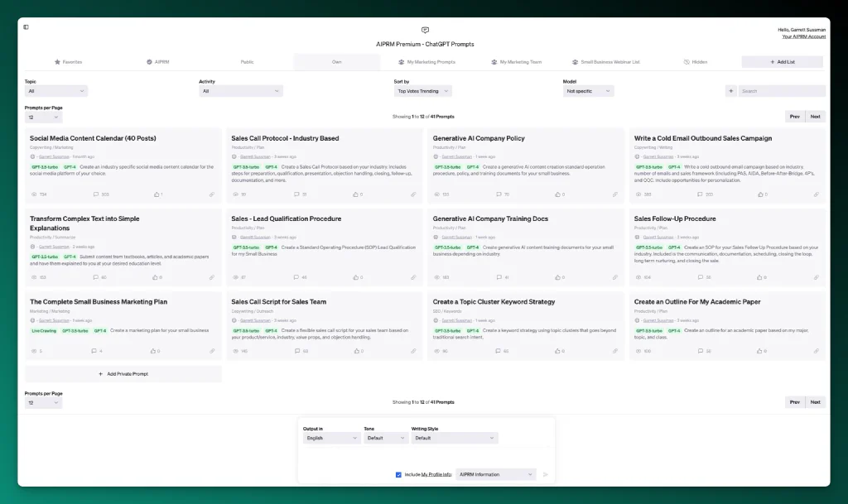
Task: Open Generative AI Company Training Docs prompt
Action: (x=490, y=218)
